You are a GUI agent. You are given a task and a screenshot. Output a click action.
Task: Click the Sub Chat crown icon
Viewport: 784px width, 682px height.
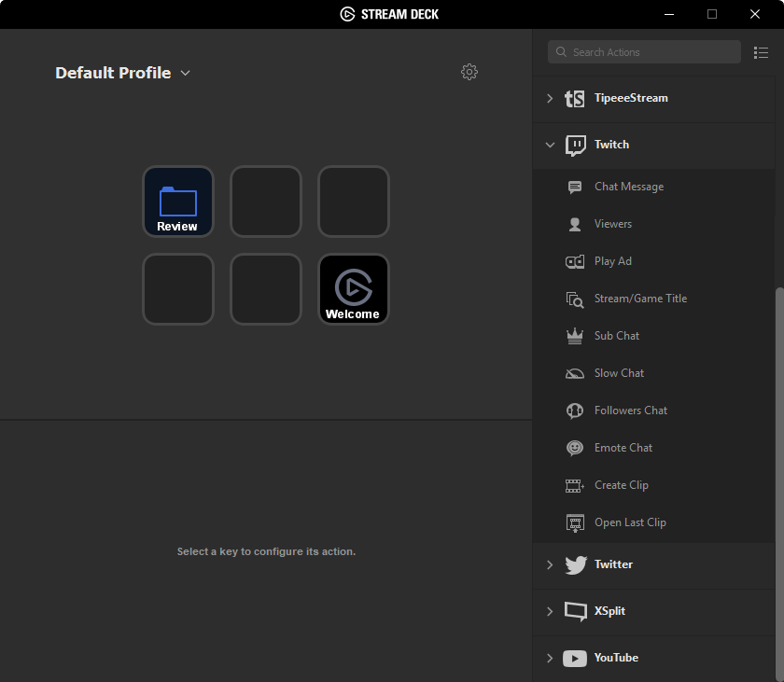click(x=575, y=336)
